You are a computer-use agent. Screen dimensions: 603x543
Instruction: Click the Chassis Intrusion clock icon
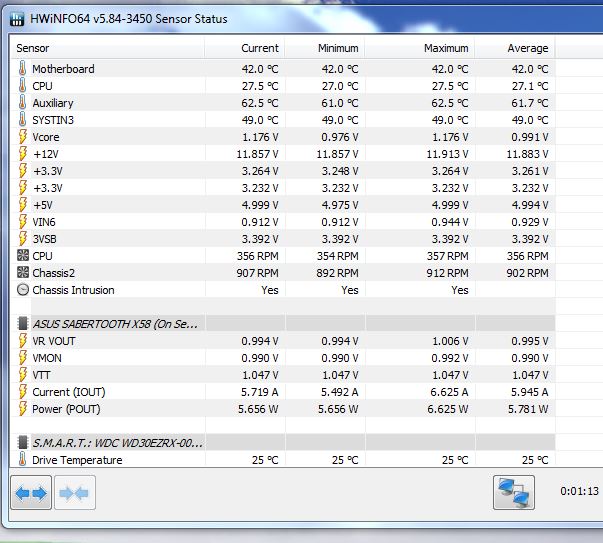pyautogui.click(x=23, y=290)
